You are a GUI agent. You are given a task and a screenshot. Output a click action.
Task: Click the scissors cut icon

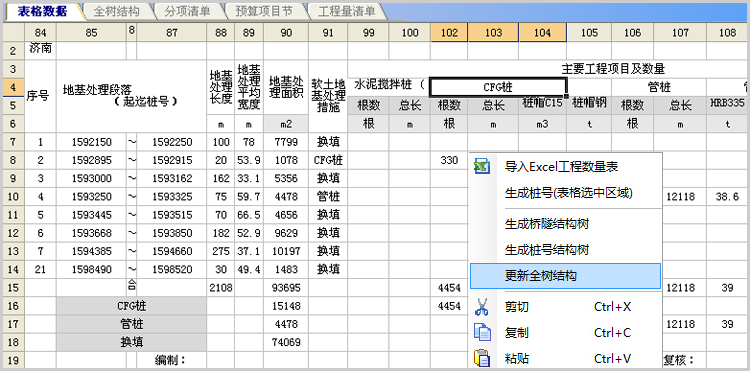click(x=482, y=306)
